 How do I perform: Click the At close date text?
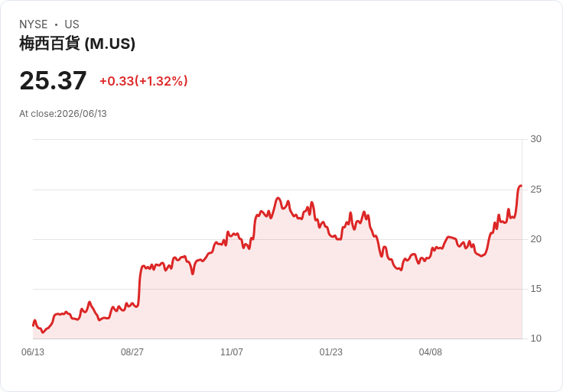click(63, 114)
